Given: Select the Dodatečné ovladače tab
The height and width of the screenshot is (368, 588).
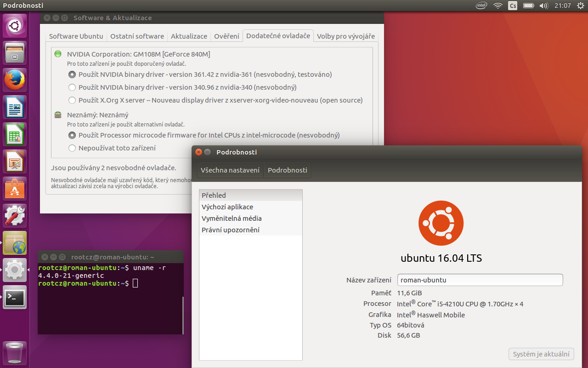Looking at the screenshot, I should [278, 36].
